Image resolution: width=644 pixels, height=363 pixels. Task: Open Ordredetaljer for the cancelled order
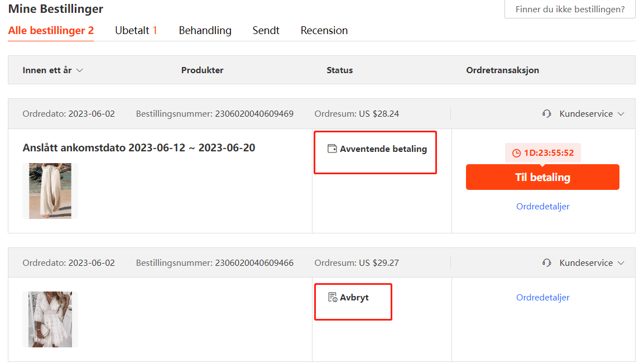click(542, 298)
